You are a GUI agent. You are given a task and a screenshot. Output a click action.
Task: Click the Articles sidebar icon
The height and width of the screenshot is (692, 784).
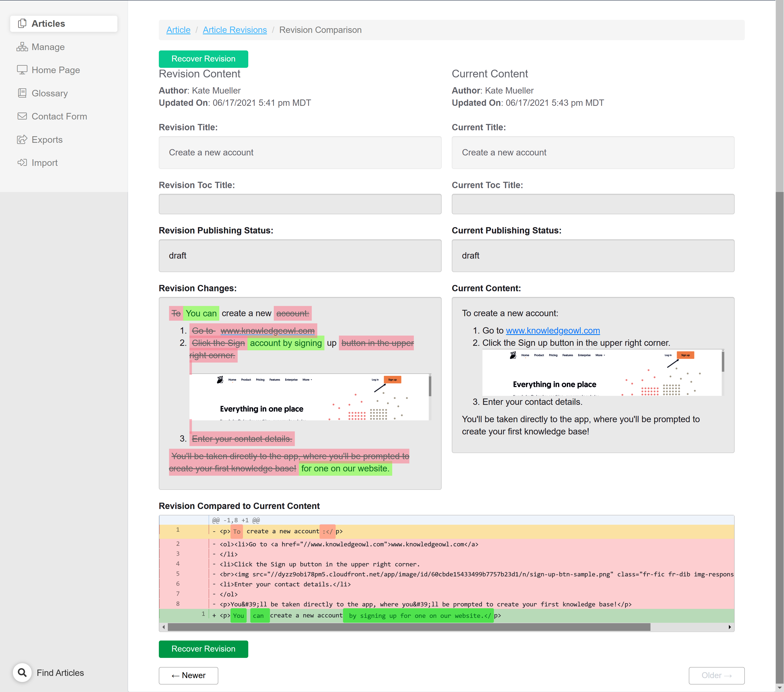coord(22,23)
